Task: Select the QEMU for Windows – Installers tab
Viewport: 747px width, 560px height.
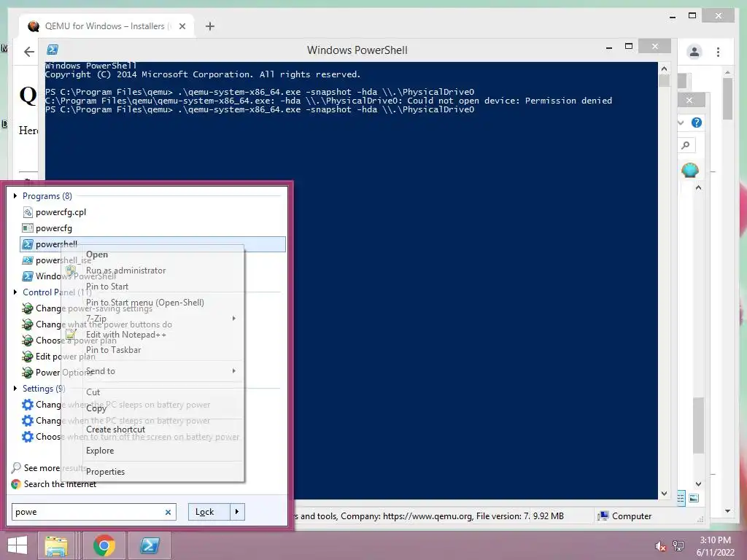Action: tap(107, 26)
